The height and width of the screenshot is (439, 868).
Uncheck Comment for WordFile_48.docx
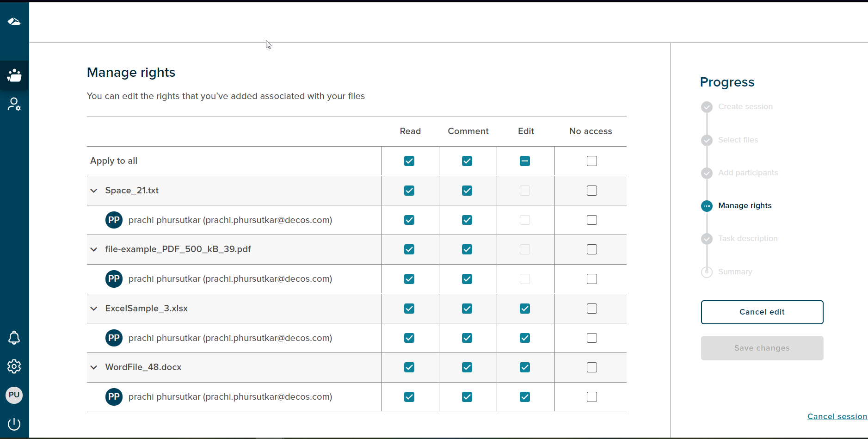coord(467,367)
